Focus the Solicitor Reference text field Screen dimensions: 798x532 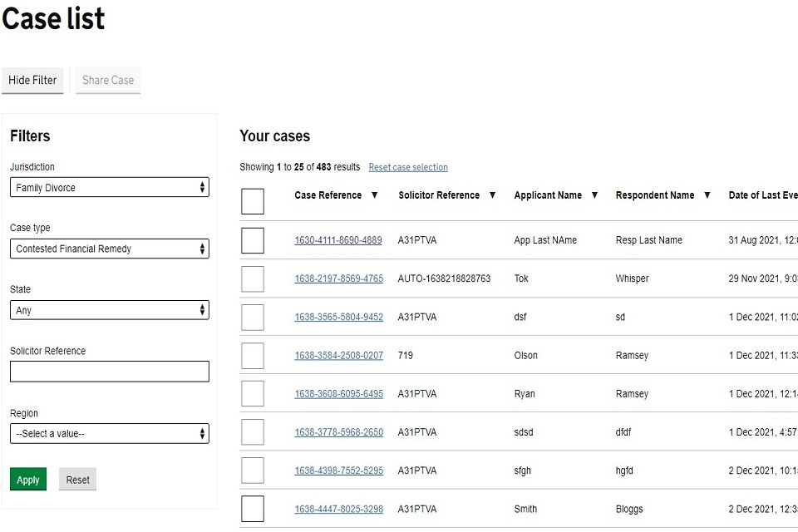109,372
